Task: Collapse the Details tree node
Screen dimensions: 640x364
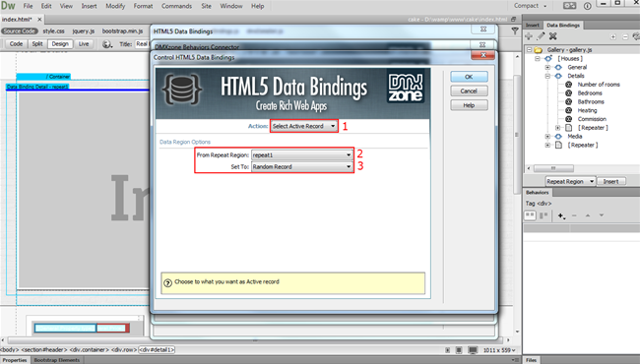Action: tap(547, 76)
